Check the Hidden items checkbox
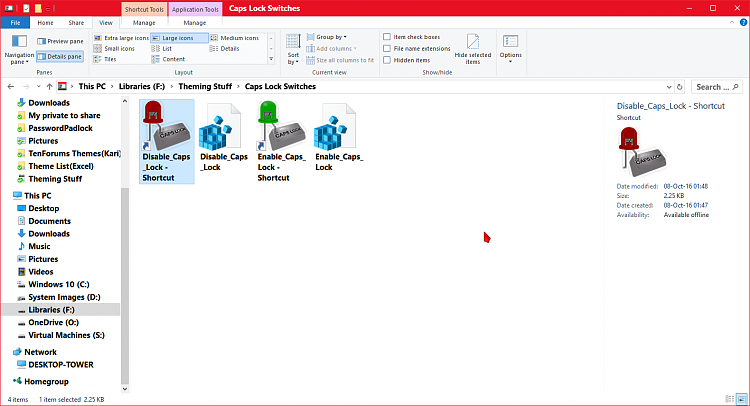Viewport: 750px width, 406px height. pos(388,60)
